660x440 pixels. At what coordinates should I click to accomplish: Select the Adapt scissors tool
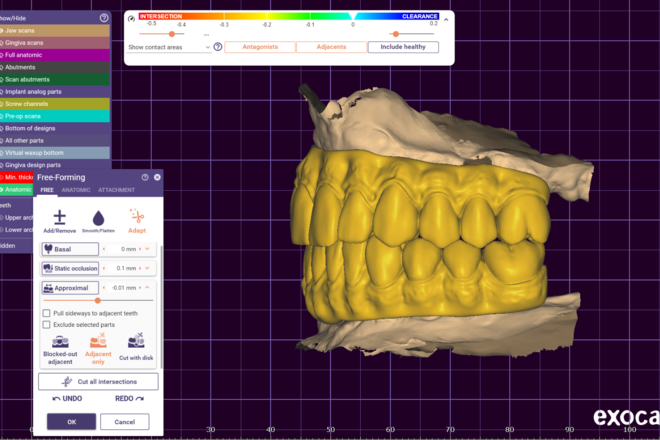pos(137,221)
